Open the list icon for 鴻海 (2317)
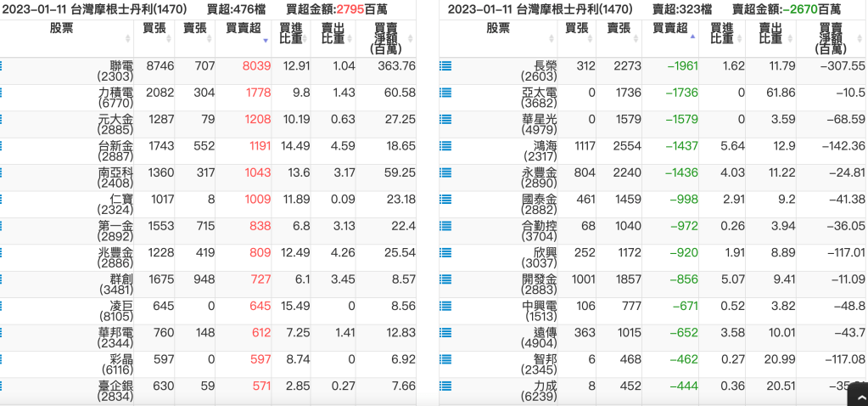Viewport: 868px width, 406px height. (x=445, y=145)
